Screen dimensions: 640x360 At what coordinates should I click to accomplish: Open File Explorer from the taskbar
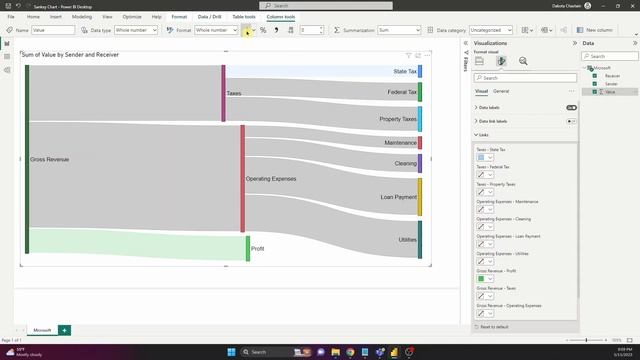[336, 352]
